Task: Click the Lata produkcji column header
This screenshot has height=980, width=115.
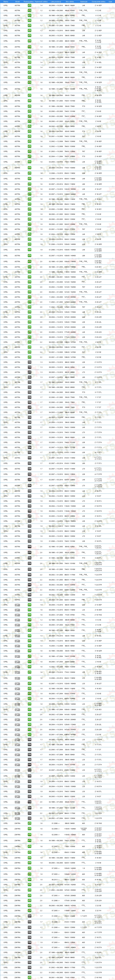Action: [x=55, y=1]
